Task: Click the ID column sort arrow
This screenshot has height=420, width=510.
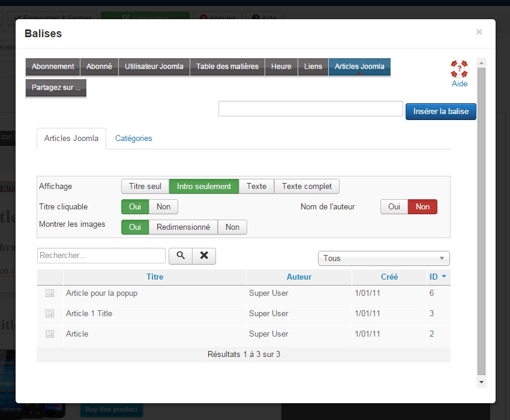Action: 444,277
